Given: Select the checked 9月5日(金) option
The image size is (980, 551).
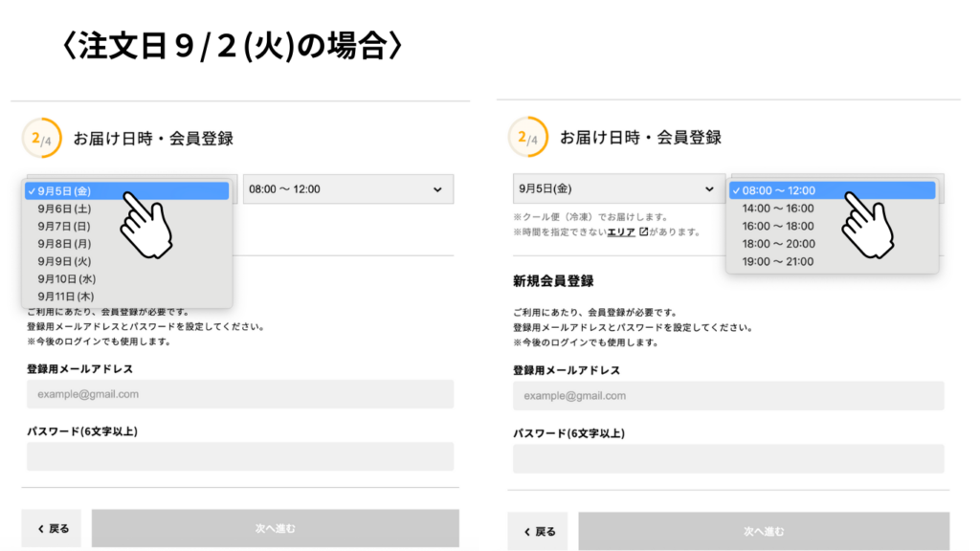Looking at the screenshot, I should click(127, 191).
